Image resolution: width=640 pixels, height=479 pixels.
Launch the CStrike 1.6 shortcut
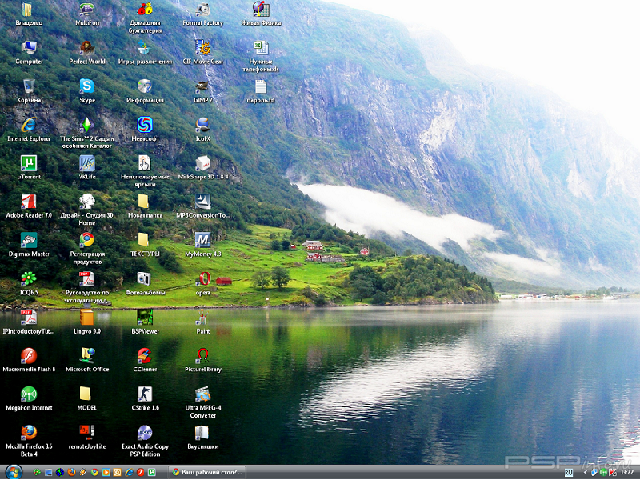tap(144, 394)
